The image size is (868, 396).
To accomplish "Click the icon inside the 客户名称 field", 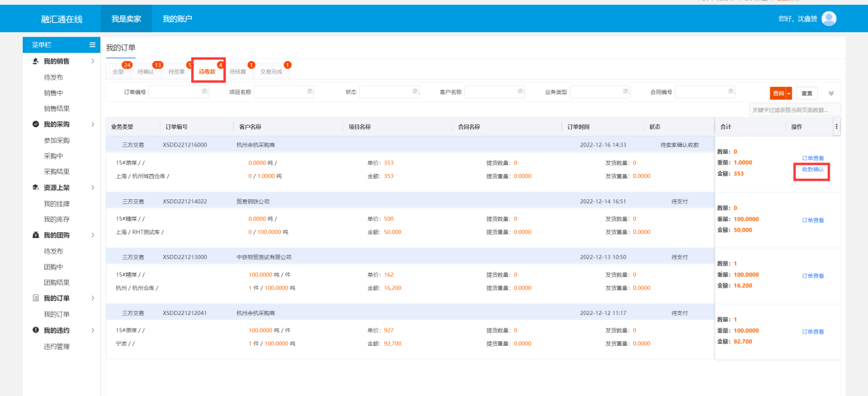I will click(x=520, y=92).
